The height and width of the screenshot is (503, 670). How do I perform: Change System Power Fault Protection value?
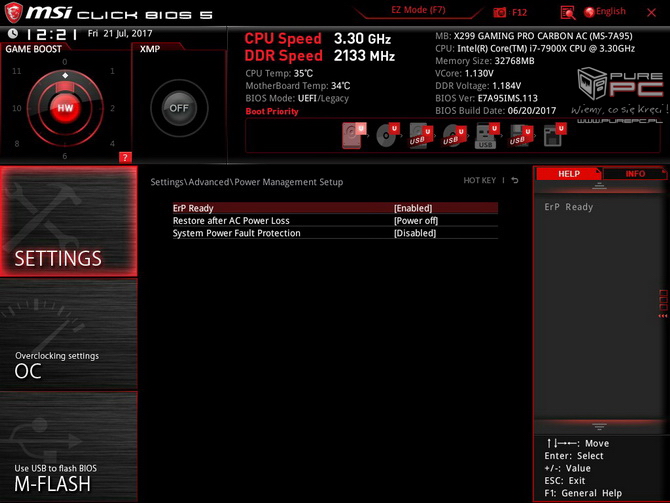415,233
